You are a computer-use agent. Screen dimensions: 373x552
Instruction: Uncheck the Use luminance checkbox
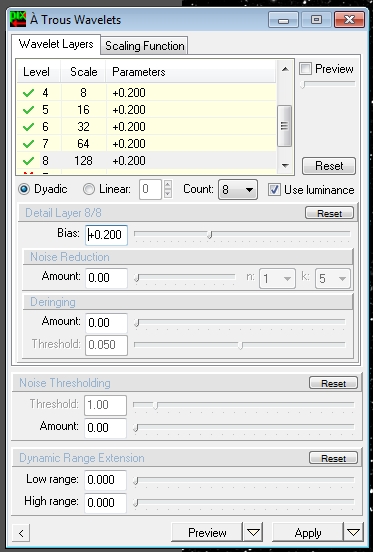click(x=274, y=190)
